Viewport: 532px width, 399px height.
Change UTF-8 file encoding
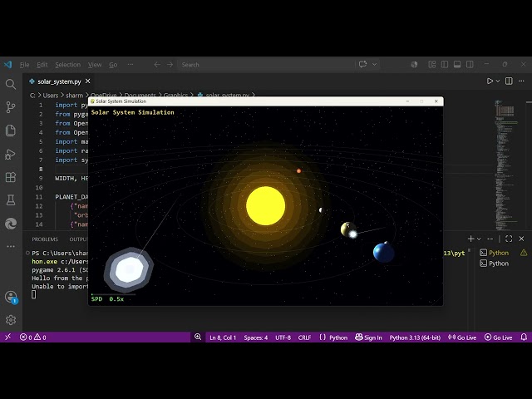[283, 337]
